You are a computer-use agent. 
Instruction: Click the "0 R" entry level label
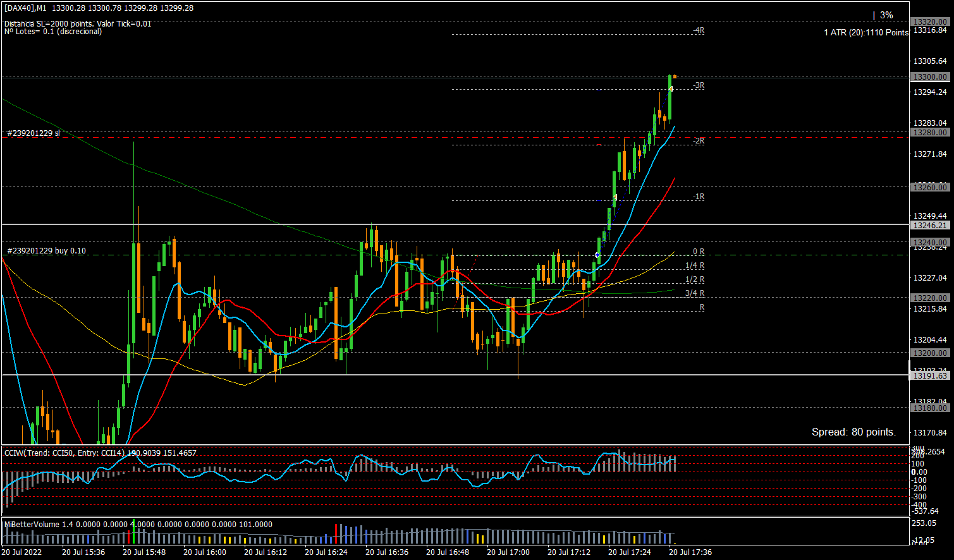[x=699, y=252]
